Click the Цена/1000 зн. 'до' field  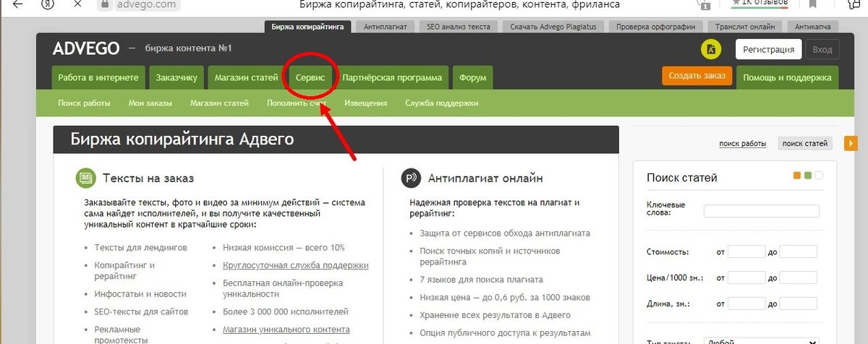(799, 278)
